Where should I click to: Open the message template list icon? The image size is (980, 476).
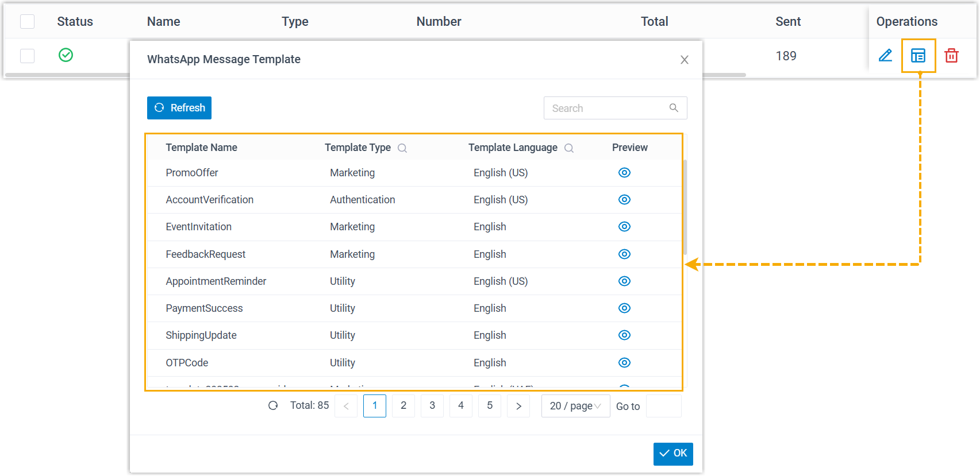click(x=918, y=56)
